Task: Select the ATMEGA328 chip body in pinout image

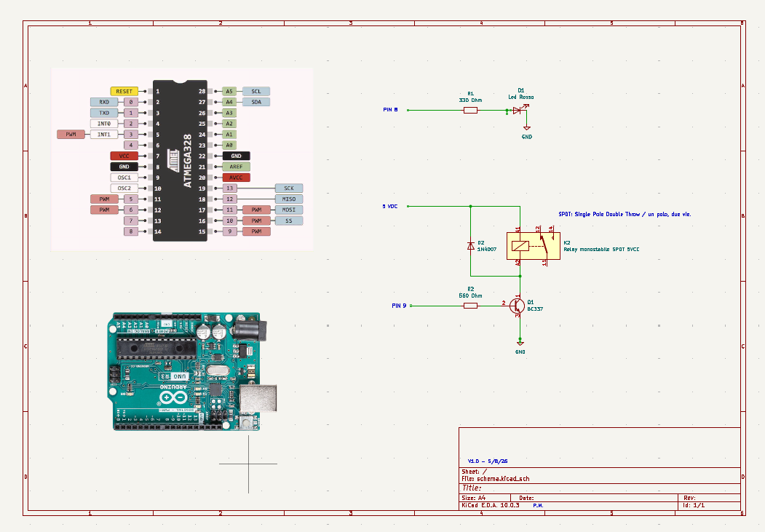Action: click(x=180, y=160)
